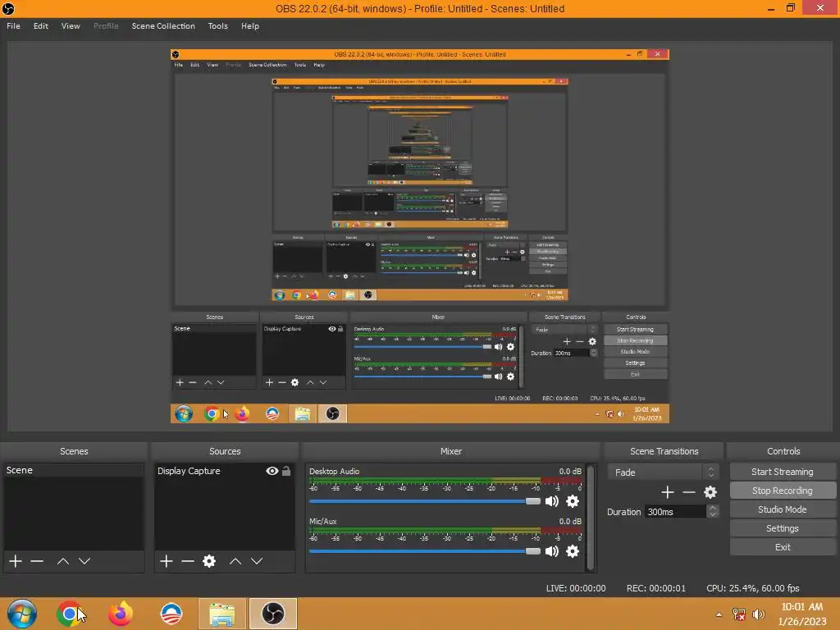The width and height of the screenshot is (840, 630).
Task: Add a scene transition with plus icon
Action: click(668, 492)
